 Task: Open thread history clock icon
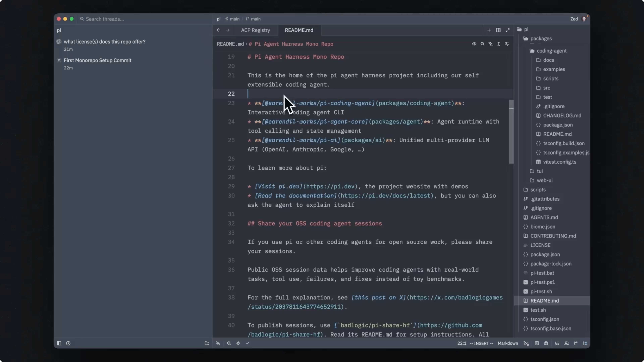click(x=68, y=343)
